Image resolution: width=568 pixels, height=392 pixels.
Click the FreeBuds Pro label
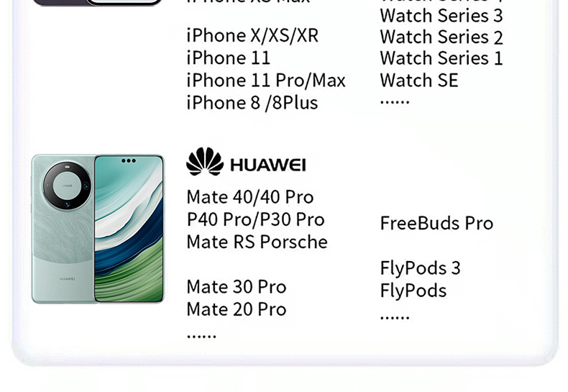[436, 223]
